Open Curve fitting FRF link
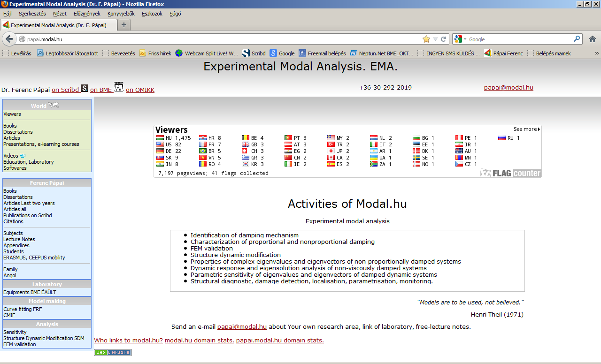 tap(23, 309)
